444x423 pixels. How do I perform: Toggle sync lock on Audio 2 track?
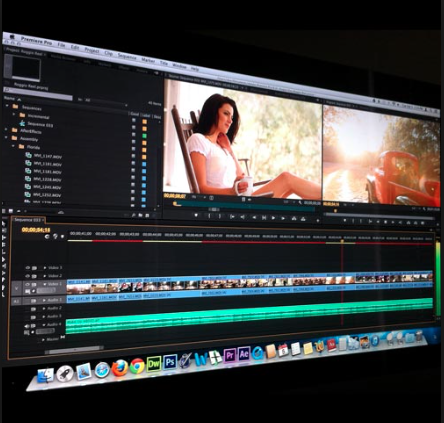tap(33, 309)
